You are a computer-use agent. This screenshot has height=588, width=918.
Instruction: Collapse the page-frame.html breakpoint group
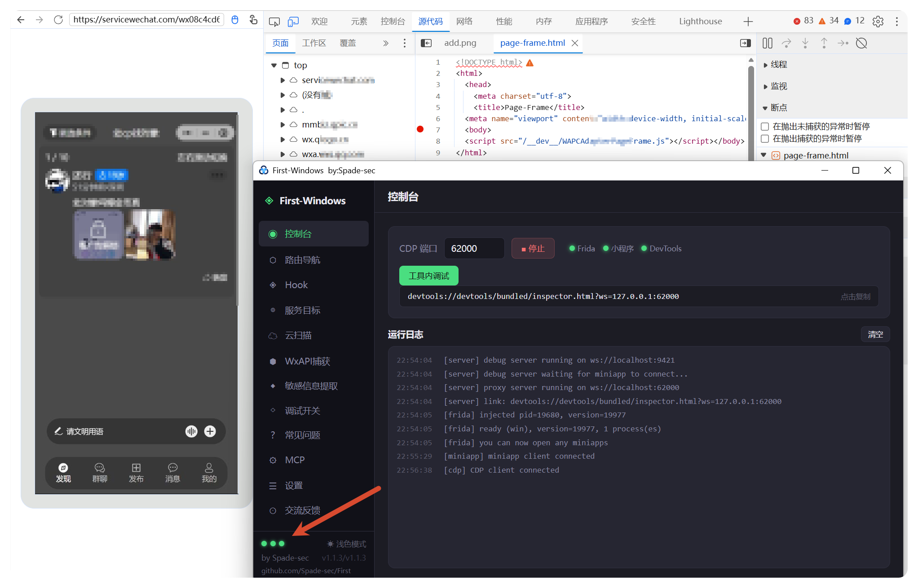[x=764, y=155]
